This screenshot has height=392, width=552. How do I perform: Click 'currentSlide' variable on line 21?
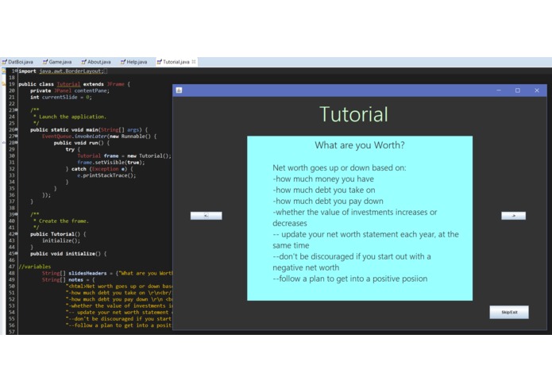coord(60,97)
